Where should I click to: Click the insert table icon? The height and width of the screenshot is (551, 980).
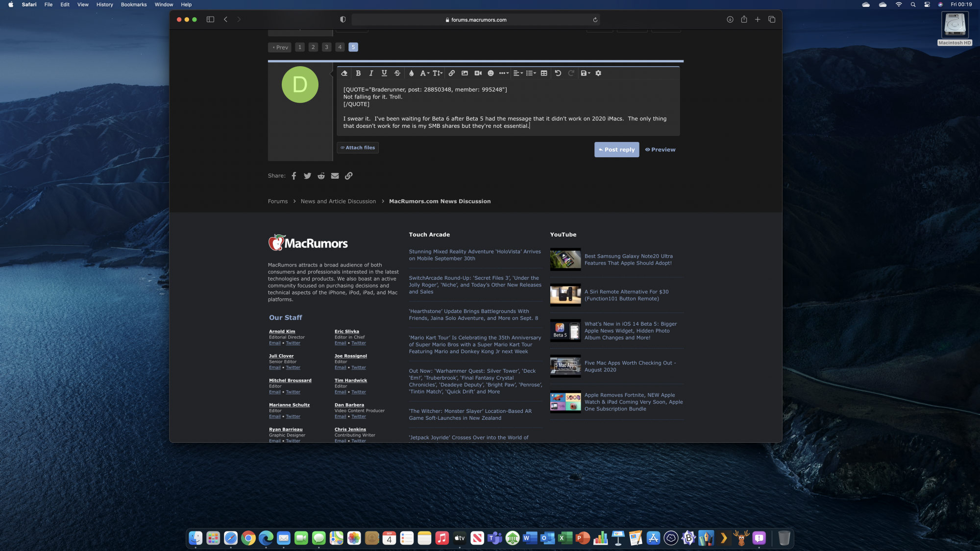coord(544,73)
